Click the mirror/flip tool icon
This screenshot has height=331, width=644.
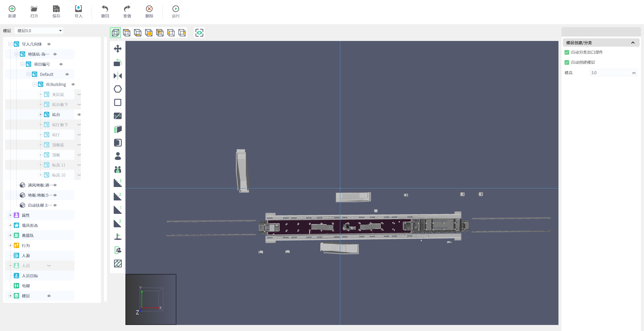tap(118, 76)
